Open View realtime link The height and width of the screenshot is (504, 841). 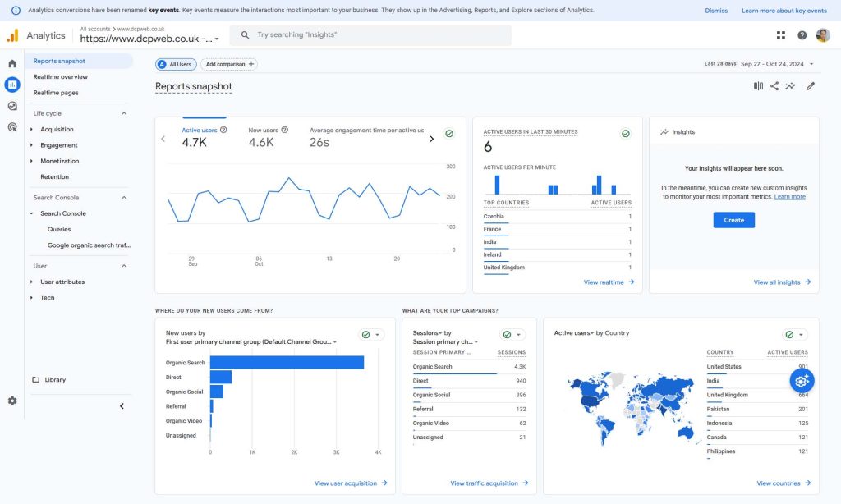click(608, 282)
